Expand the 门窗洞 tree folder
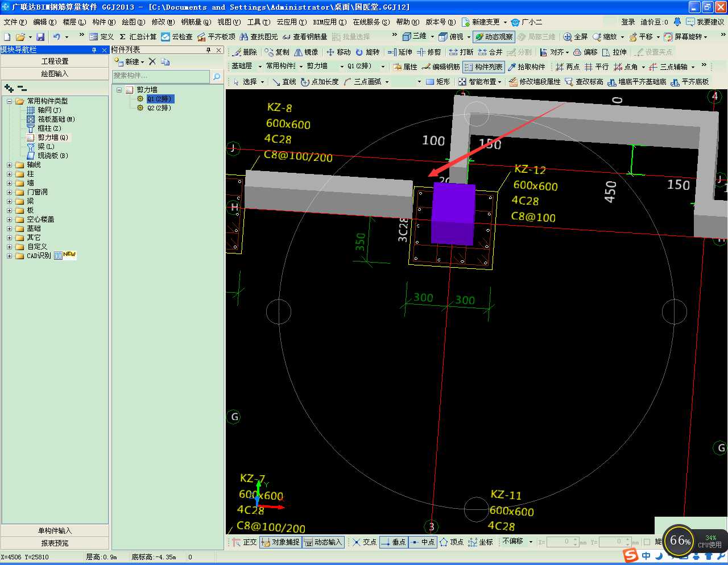The width and height of the screenshot is (728, 565). 9,192
